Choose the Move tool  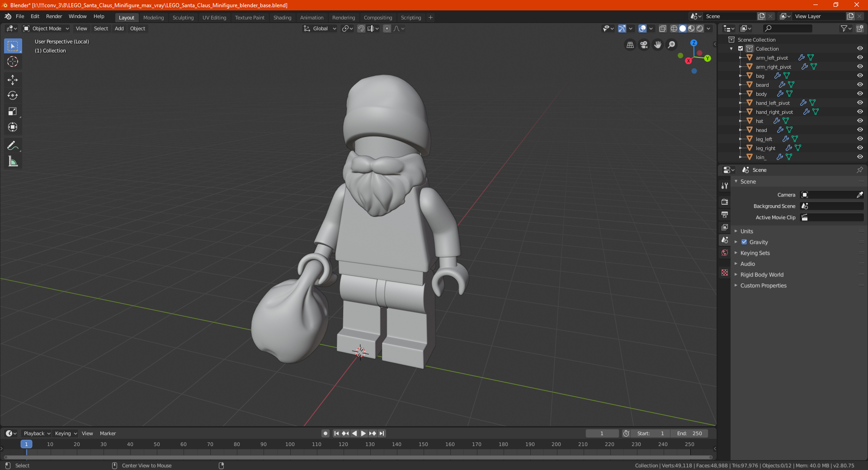point(13,80)
